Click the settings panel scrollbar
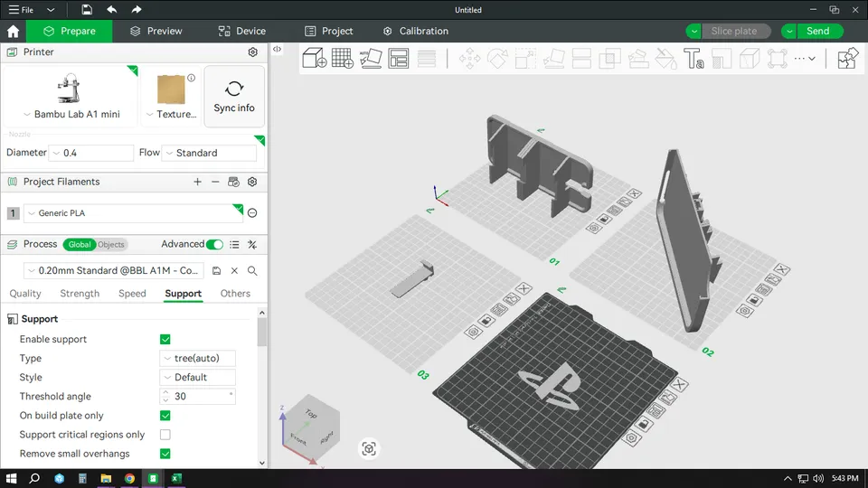868x488 pixels. tap(262, 333)
